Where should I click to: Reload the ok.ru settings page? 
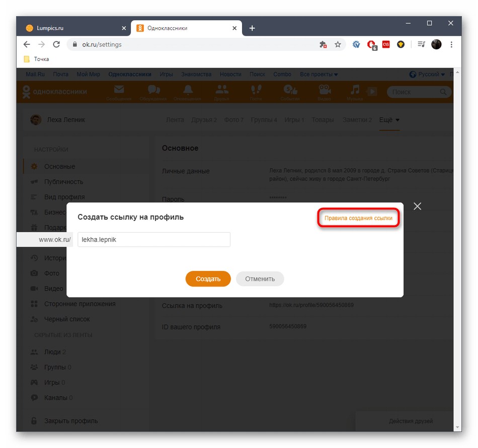[56, 44]
